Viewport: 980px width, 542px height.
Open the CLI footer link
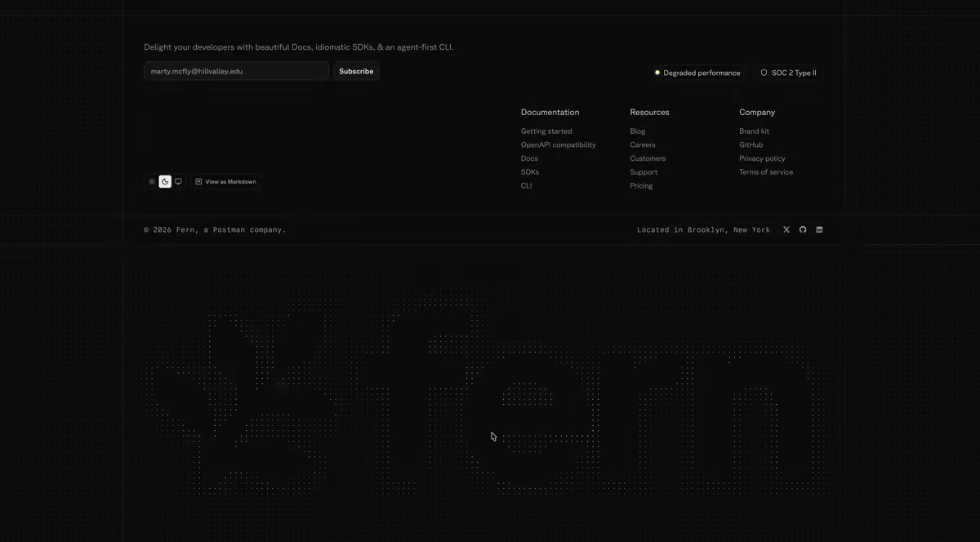tap(526, 186)
